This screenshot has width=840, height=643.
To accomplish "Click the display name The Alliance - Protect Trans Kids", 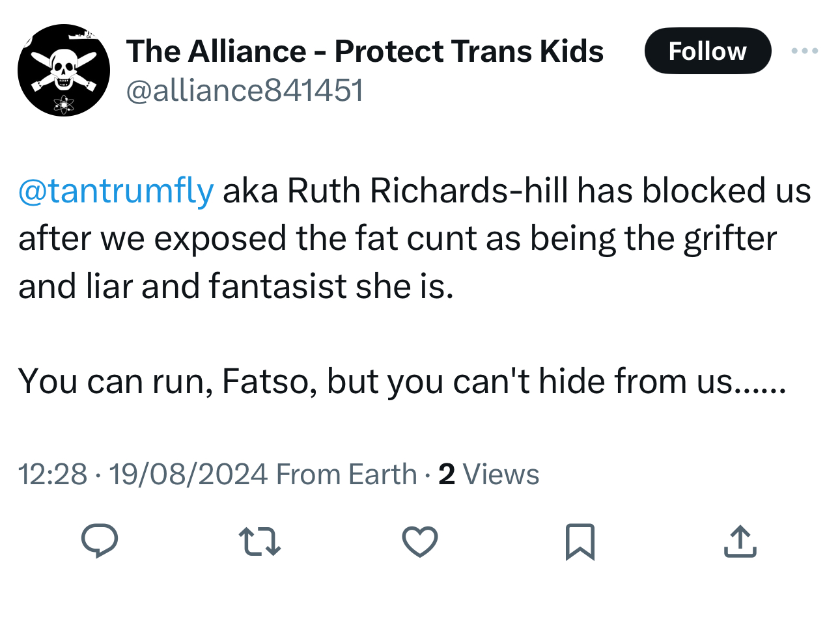I will pos(365,51).
